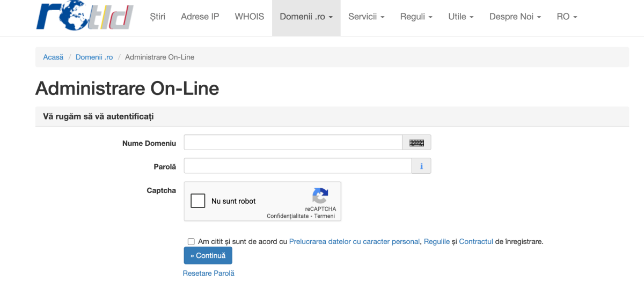Expand the Despre Noi menu
Image resolution: width=644 pixels, height=288 pixels.
[515, 17]
